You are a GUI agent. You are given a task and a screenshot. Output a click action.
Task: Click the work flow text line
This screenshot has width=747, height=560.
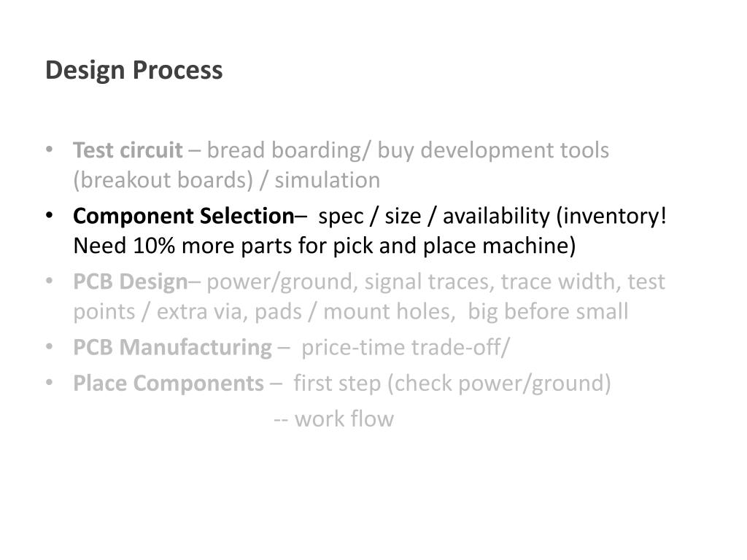coord(334,419)
